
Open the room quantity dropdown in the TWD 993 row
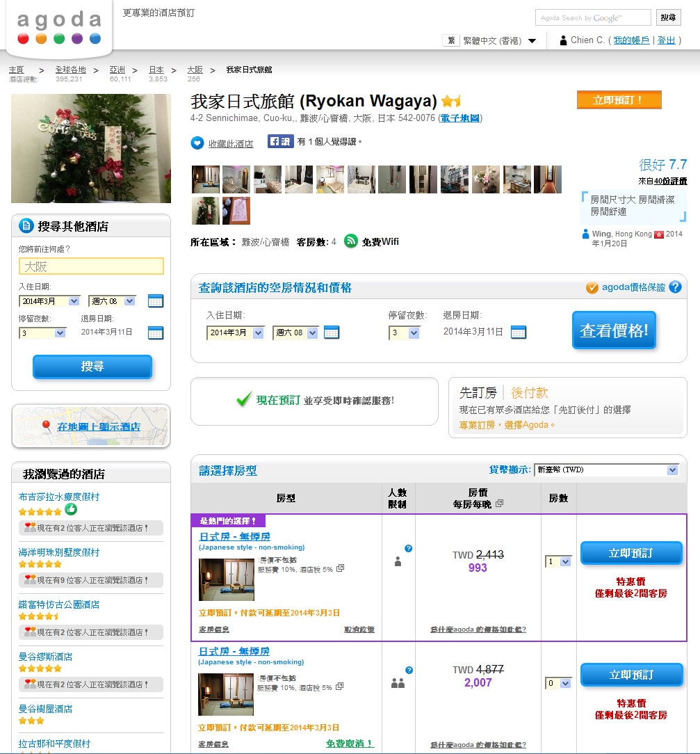(x=558, y=561)
